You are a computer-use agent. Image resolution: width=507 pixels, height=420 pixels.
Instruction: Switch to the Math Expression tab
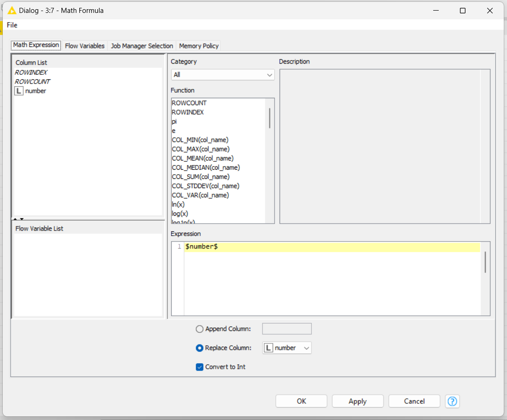tap(36, 45)
